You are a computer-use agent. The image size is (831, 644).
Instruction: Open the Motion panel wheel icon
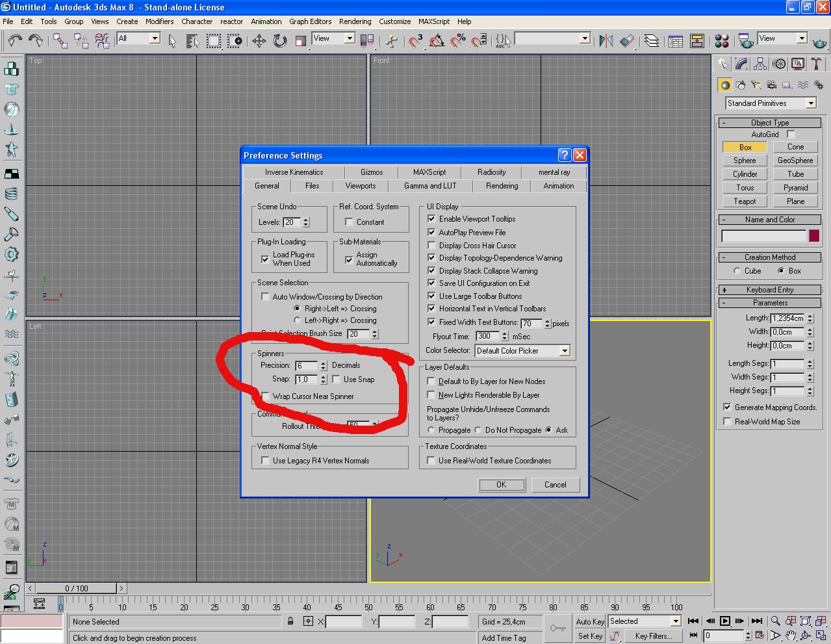(x=779, y=64)
